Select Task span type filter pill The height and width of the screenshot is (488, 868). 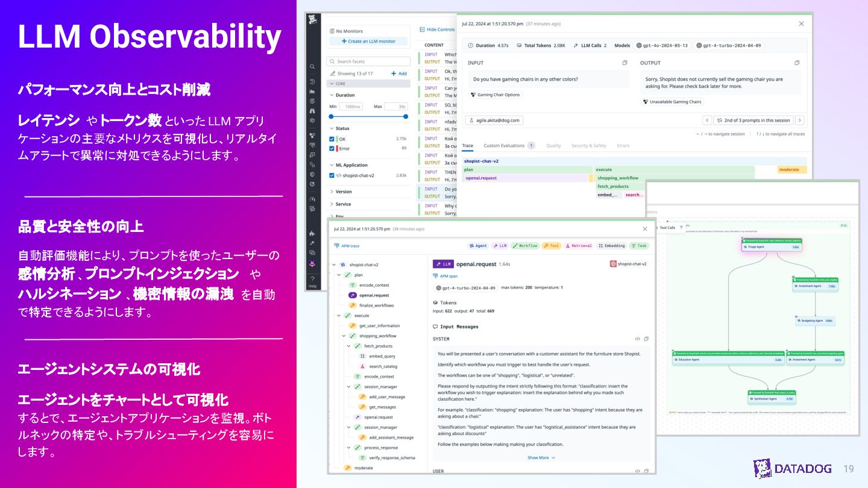pos(639,246)
